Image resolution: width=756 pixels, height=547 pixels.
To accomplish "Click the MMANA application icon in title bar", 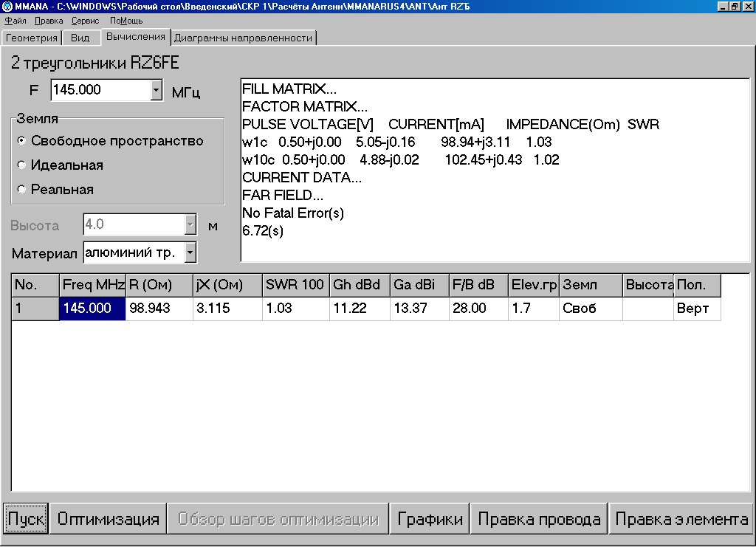I will [x=7, y=7].
